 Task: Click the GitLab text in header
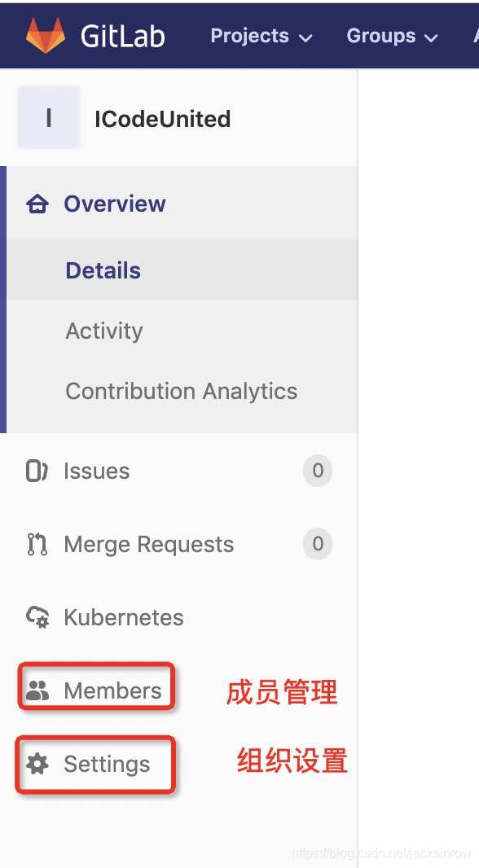pyautogui.click(x=123, y=37)
